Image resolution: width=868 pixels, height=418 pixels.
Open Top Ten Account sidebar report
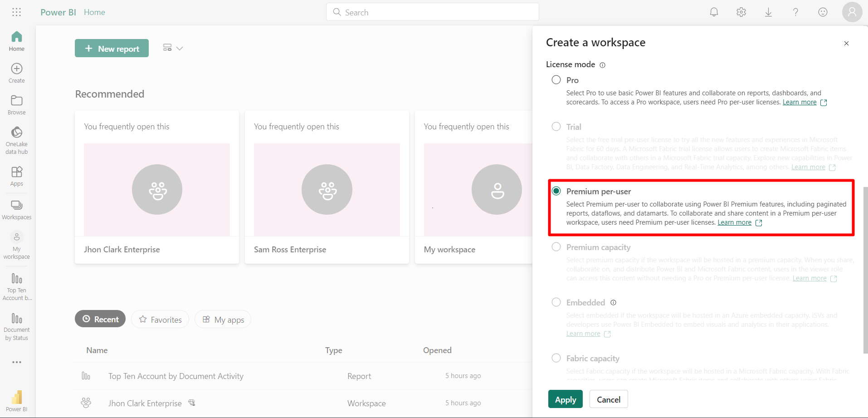click(x=17, y=286)
